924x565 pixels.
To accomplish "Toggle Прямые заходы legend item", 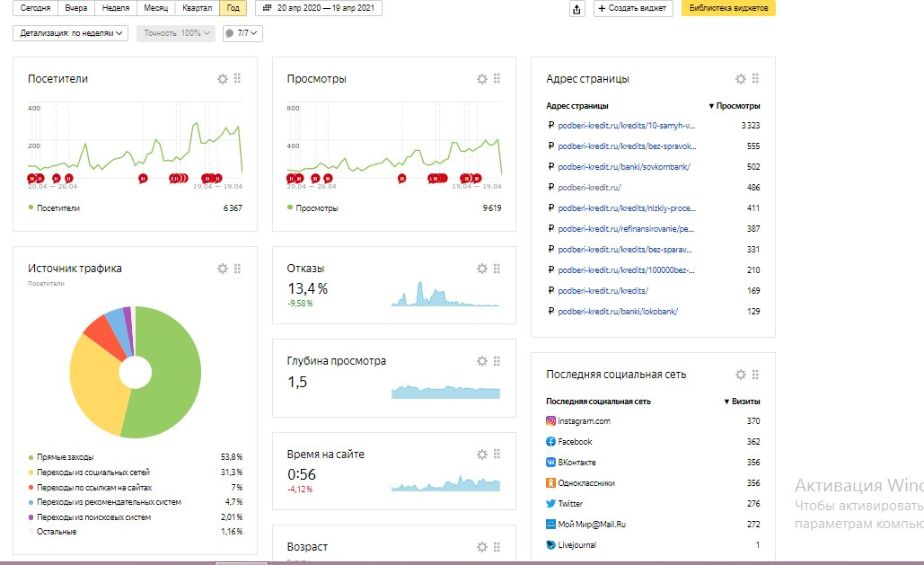I will tap(61, 457).
